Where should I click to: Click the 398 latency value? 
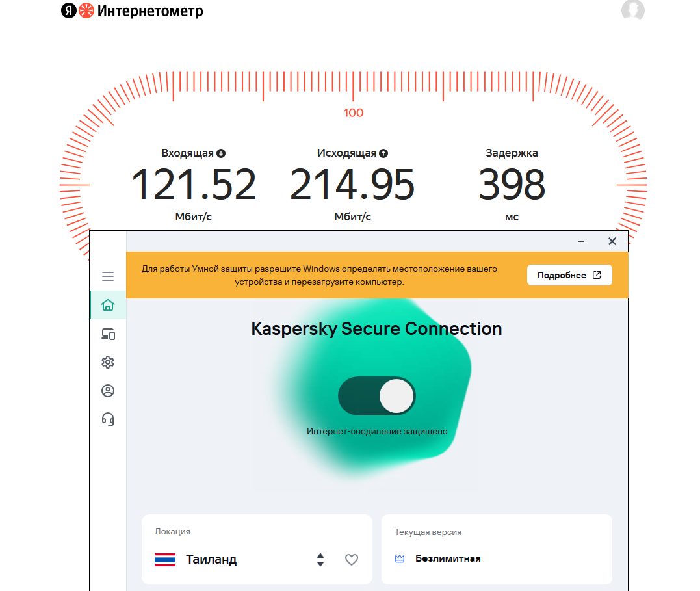pos(512,184)
